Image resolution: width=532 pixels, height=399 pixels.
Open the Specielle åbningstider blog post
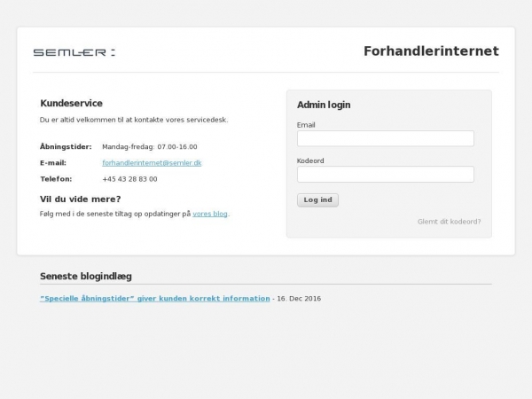coord(154,299)
